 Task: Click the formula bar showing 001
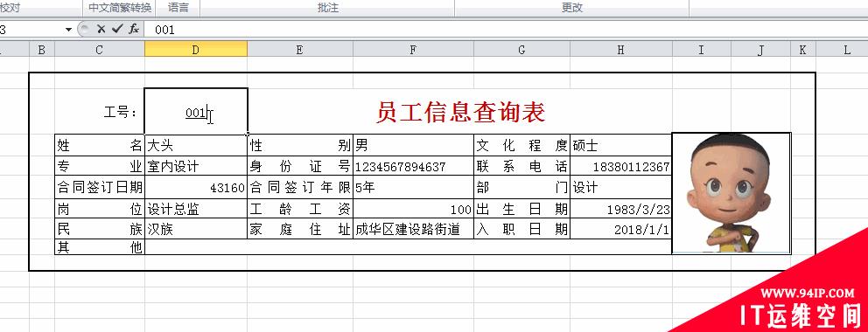[x=505, y=30]
